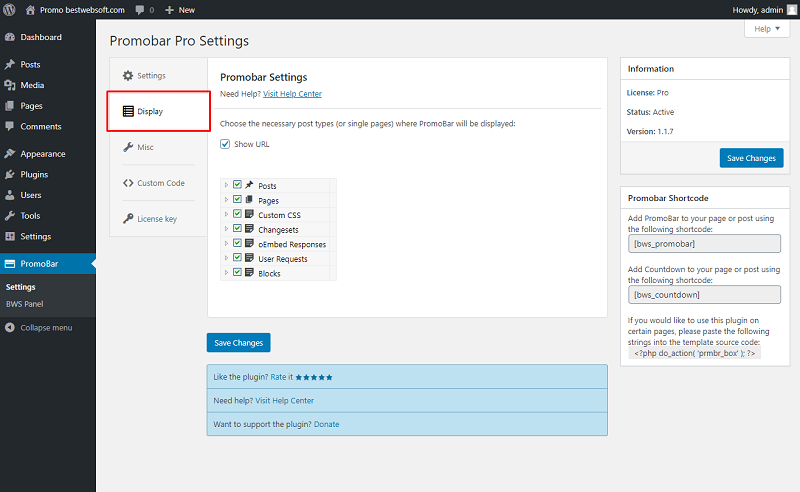Click the Custom Code brackets icon
Screen dimensions: 800x492
point(128,183)
